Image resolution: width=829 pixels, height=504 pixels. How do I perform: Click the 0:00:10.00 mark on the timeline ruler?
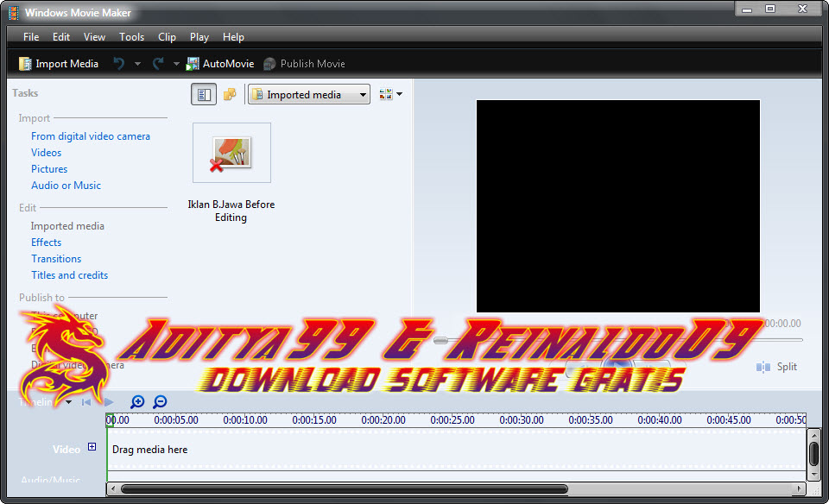click(245, 420)
